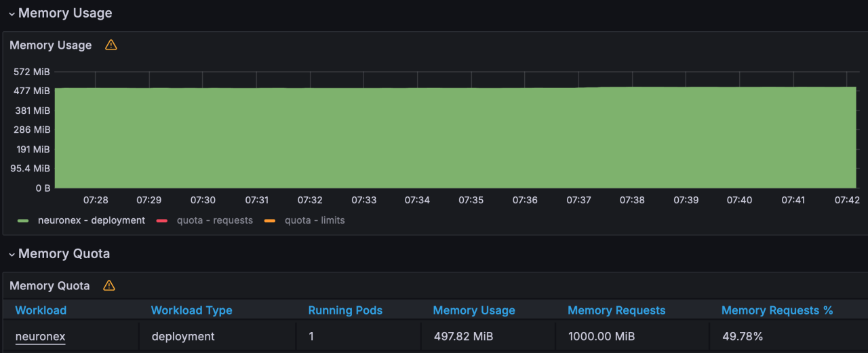Open the neuronex workload link

pos(40,337)
